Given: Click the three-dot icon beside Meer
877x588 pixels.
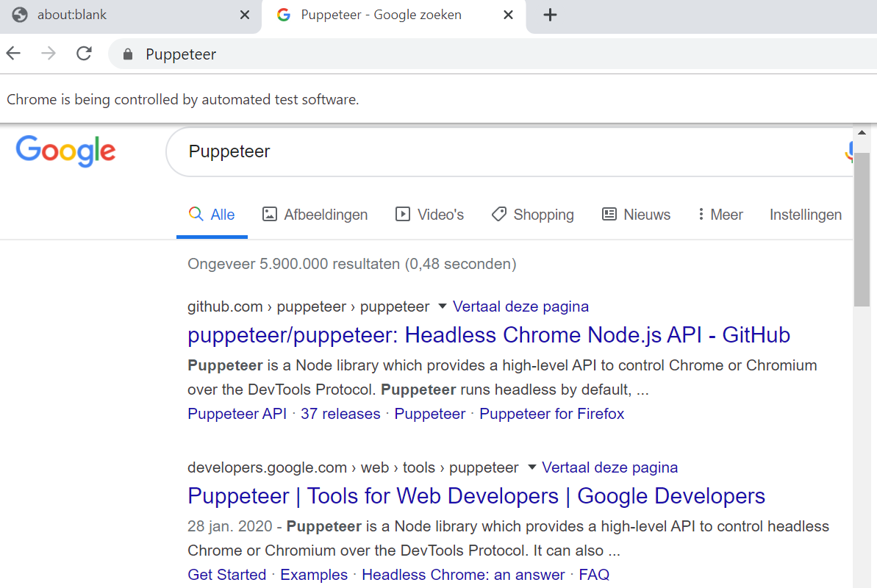Looking at the screenshot, I should click(x=701, y=215).
